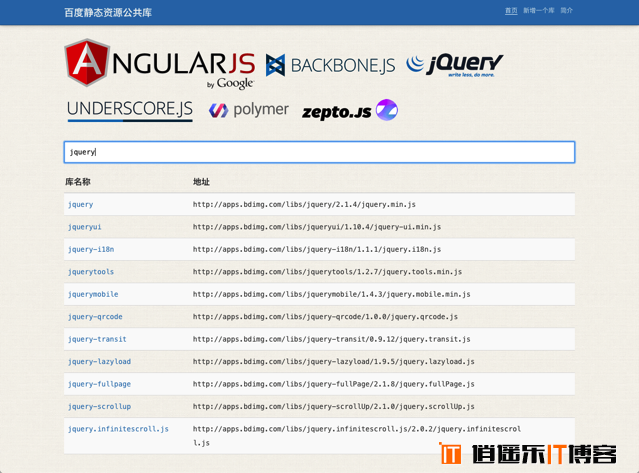Screen dimensions: 639x473
Task: Open the jquery-lazyload library link
Action: pos(99,361)
